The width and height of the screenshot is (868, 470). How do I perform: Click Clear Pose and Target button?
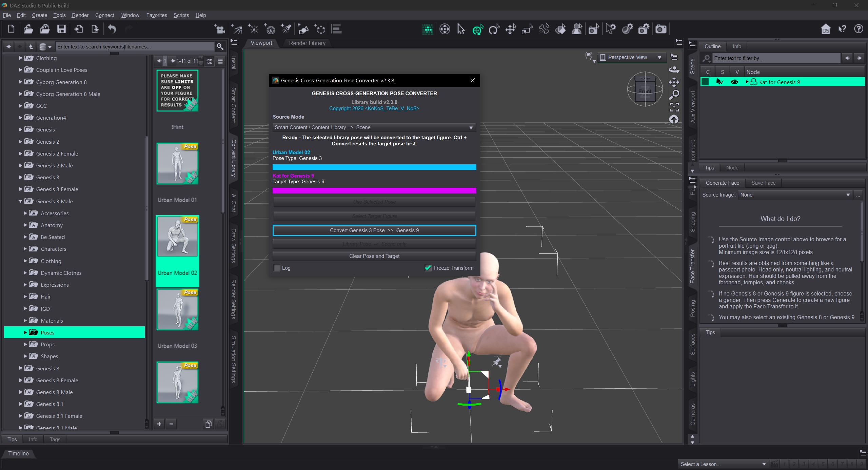pyautogui.click(x=374, y=256)
